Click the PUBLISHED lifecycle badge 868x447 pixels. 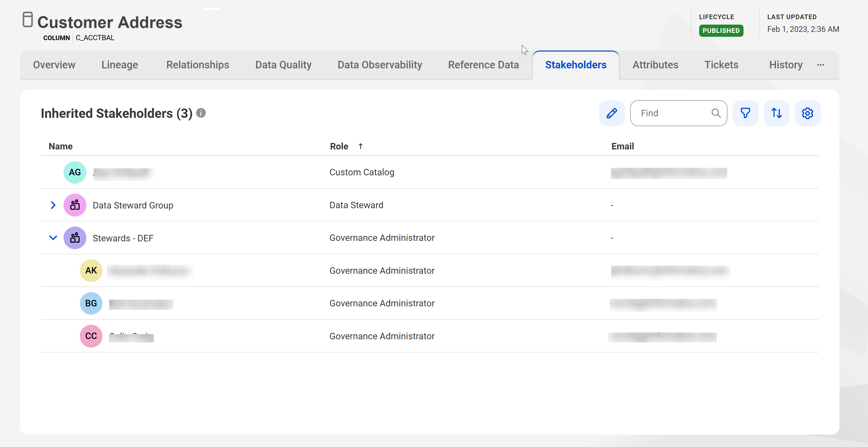point(721,31)
